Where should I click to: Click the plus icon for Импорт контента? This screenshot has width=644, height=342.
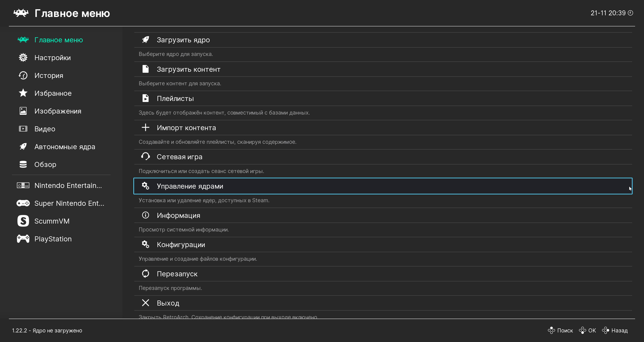(146, 127)
